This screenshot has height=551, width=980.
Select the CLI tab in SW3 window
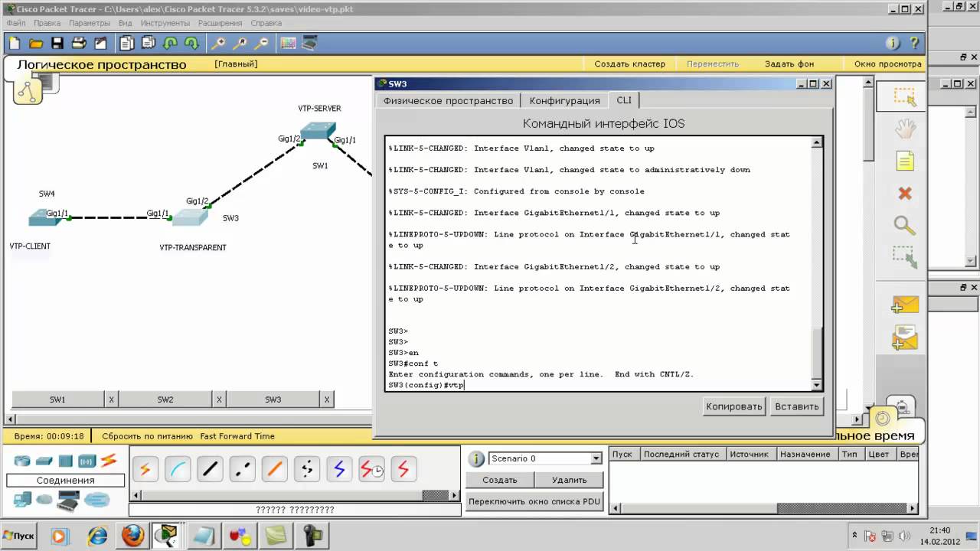(624, 100)
